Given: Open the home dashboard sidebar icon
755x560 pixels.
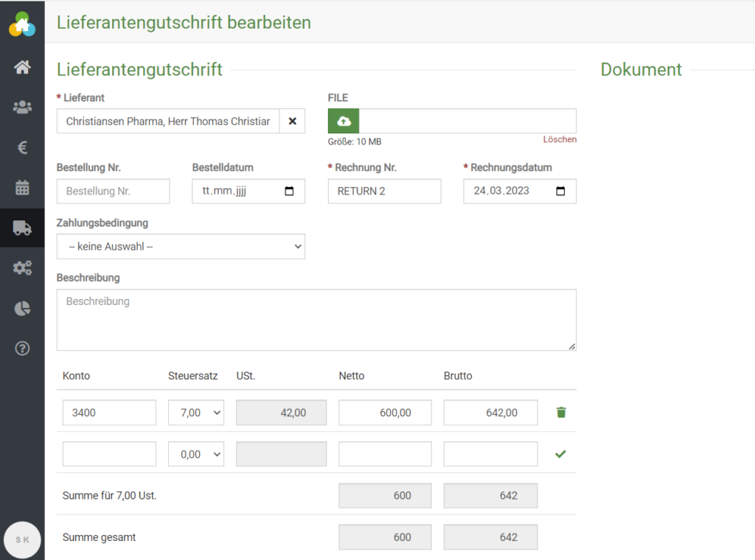Looking at the screenshot, I should (x=22, y=68).
